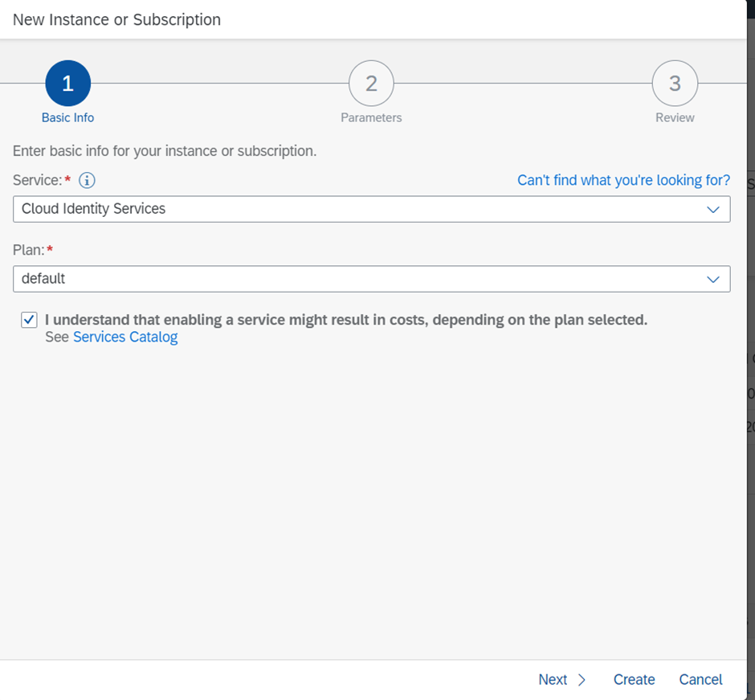Click the info icon beside Service label
755x700 pixels.
[87, 181]
